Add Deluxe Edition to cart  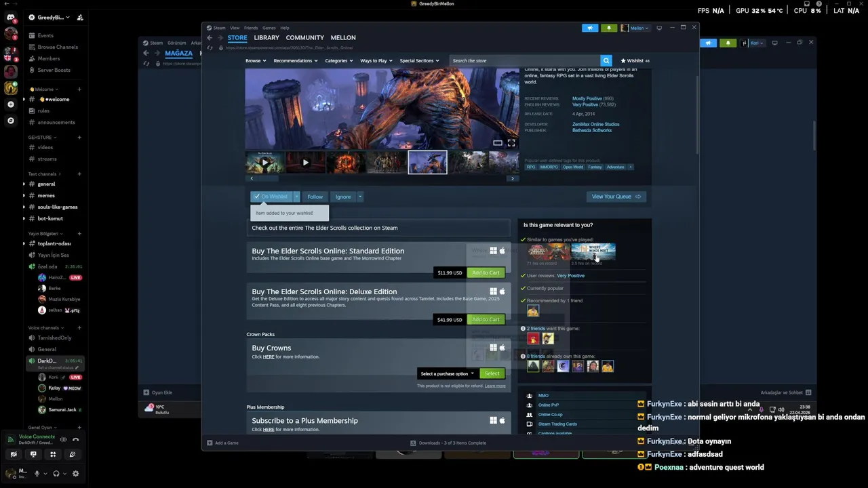486,319
